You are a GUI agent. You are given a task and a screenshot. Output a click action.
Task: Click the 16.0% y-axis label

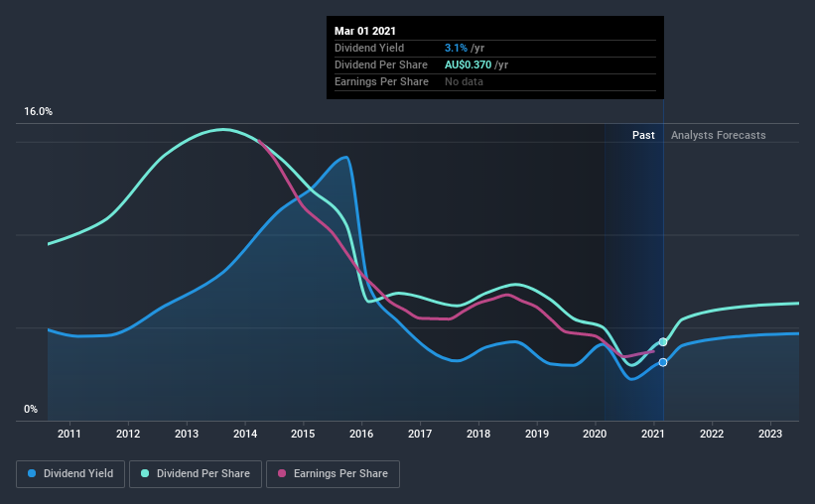pyautogui.click(x=38, y=112)
